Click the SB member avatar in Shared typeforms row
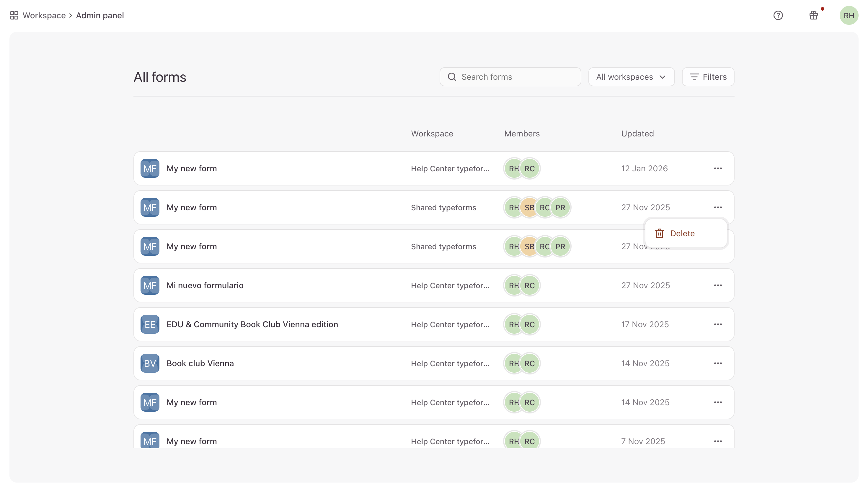The image size is (868, 492). [529, 207]
